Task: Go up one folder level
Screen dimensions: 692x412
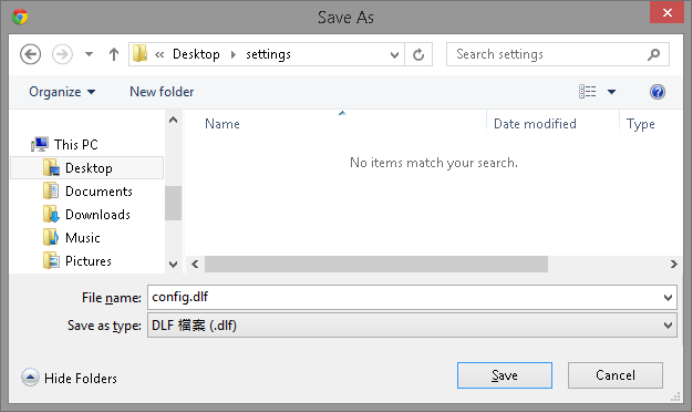Action: coord(113,54)
